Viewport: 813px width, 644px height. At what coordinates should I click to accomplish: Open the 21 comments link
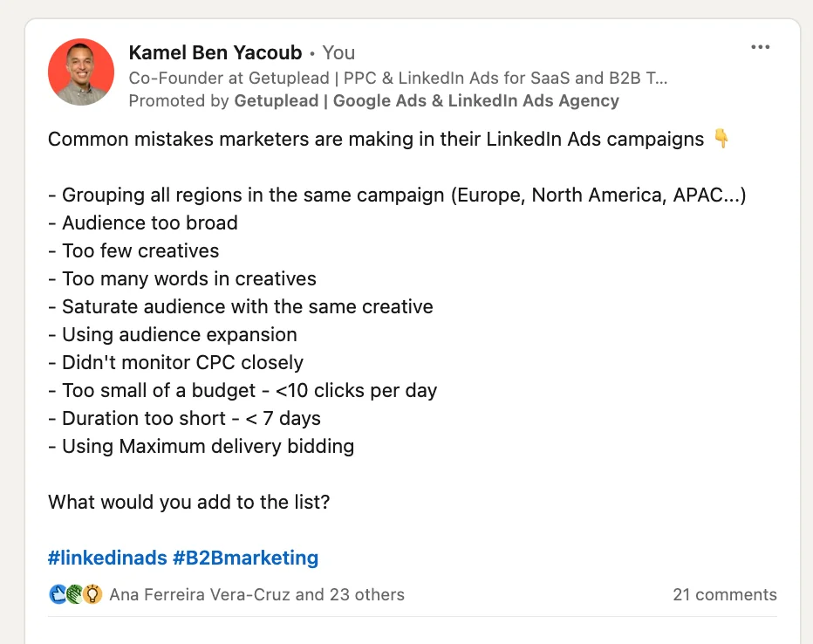coord(724,595)
